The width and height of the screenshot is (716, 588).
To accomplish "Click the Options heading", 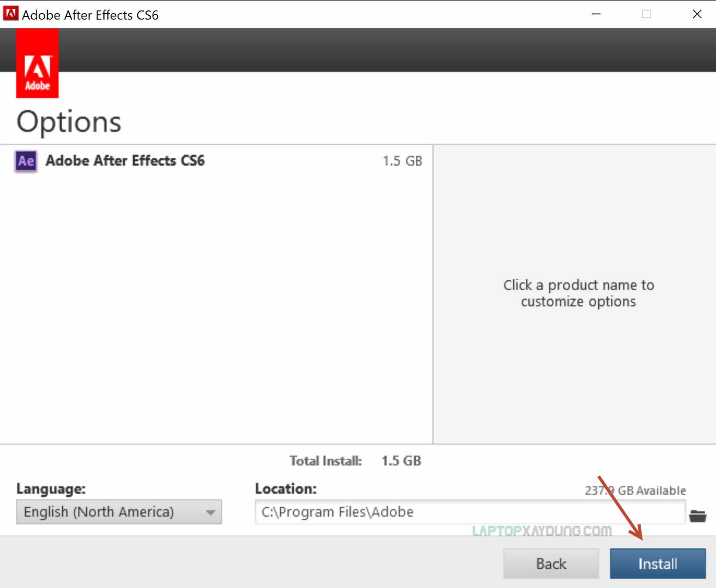I will click(69, 122).
